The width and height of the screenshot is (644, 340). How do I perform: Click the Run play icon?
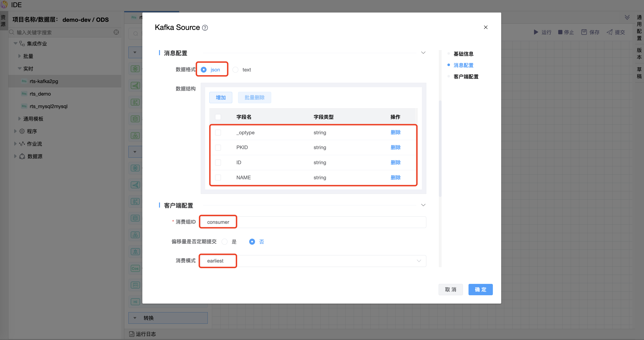[x=536, y=32]
